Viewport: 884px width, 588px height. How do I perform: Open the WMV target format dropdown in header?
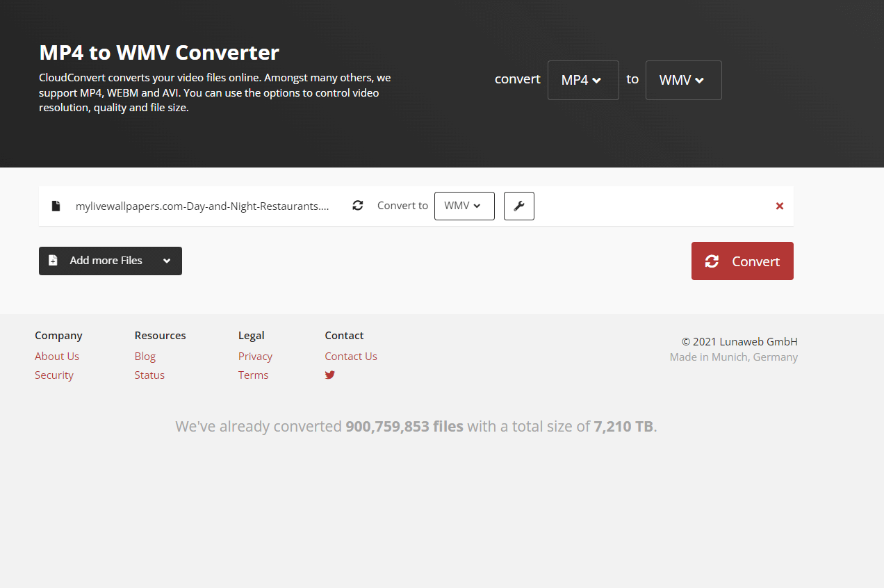[684, 80]
